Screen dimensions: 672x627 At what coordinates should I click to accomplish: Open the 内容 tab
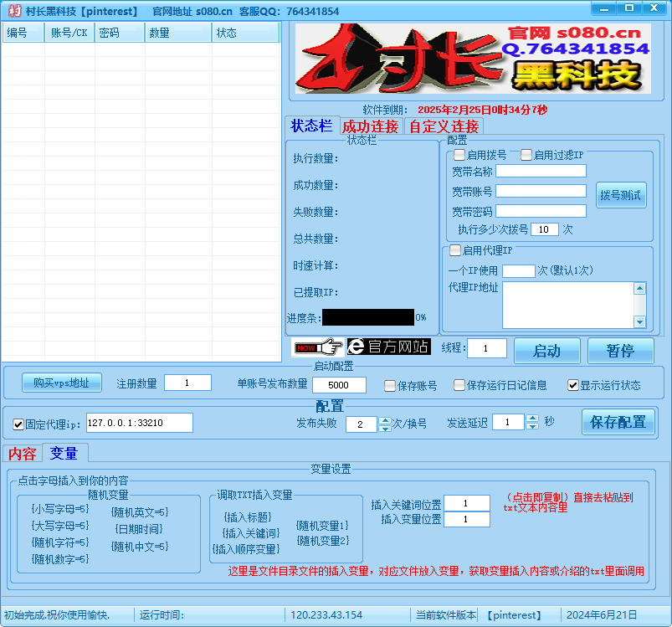tap(21, 453)
